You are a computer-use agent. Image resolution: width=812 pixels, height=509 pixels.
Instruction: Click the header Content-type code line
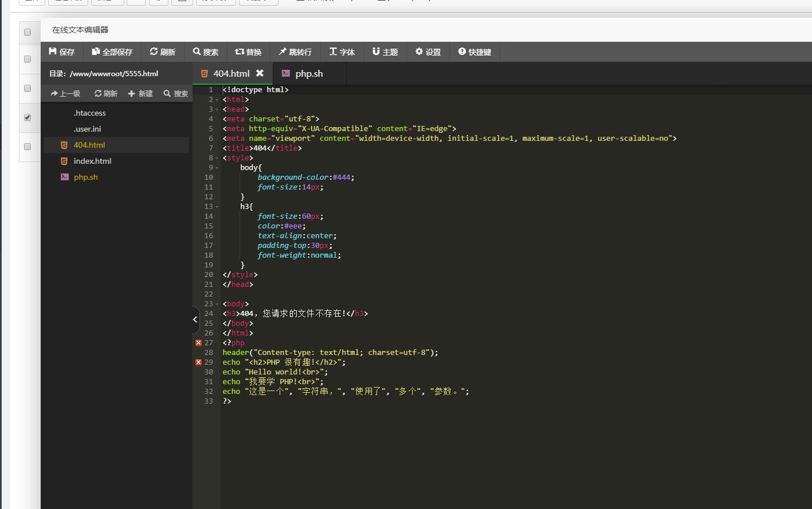330,353
